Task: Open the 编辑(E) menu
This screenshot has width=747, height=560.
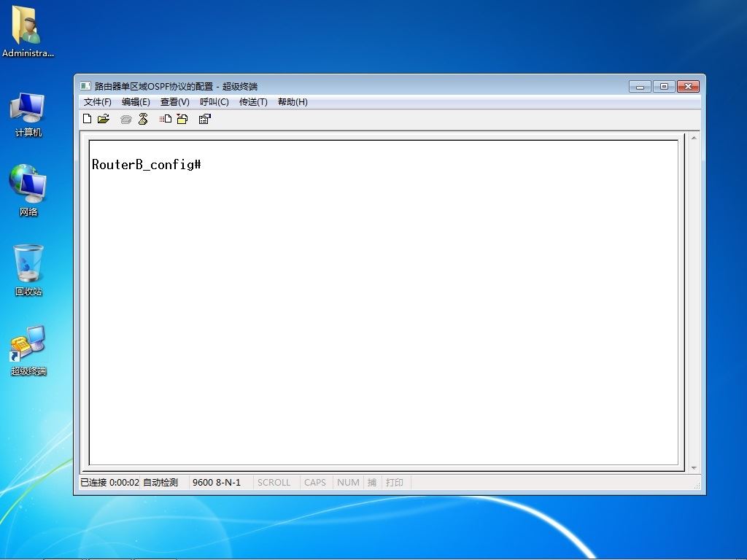Action: pos(136,102)
